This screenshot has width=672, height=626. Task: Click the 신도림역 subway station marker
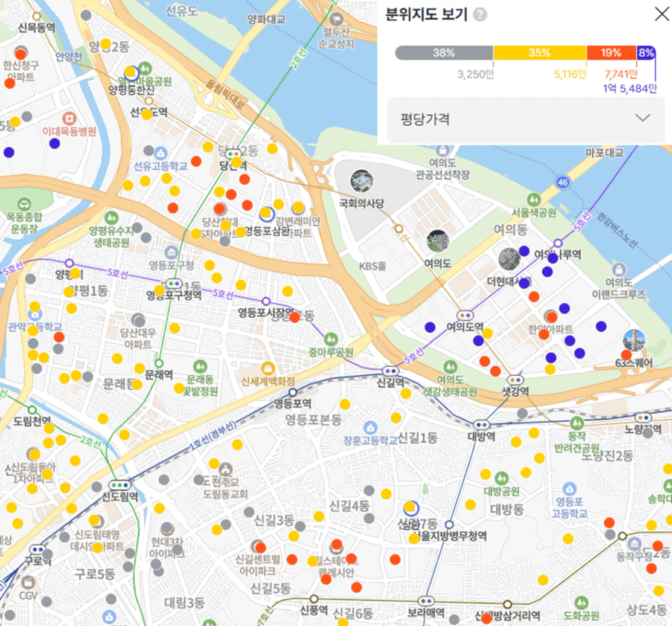120,485
